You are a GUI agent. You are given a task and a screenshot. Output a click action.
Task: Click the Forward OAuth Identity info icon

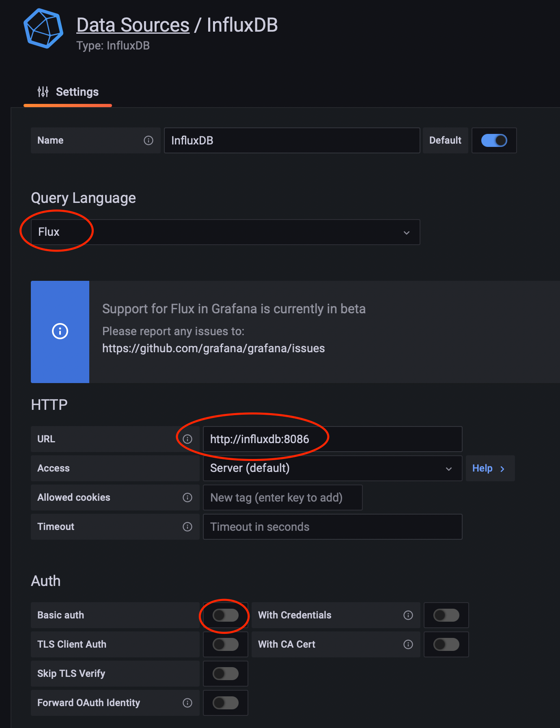(187, 703)
